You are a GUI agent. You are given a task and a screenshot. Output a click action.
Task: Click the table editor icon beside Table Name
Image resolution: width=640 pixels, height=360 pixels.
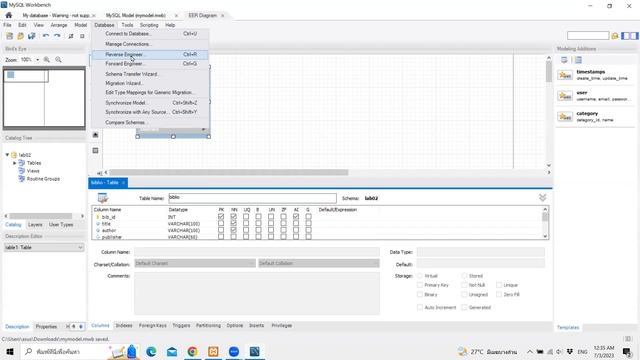coord(103,198)
